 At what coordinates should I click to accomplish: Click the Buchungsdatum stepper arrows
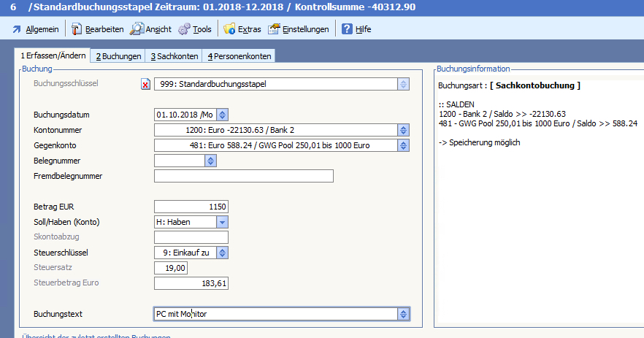point(223,115)
